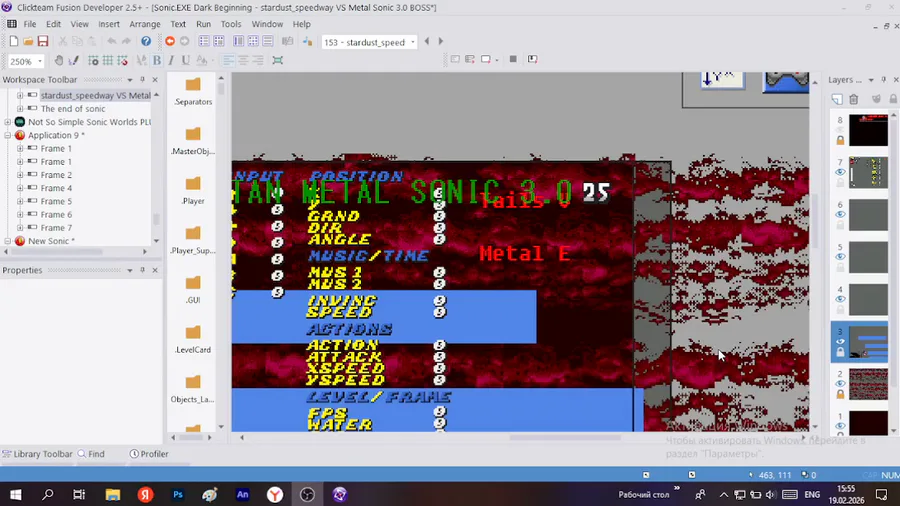Open the Event list editor icon
The image size is (900, 506).
pos(267,41)
